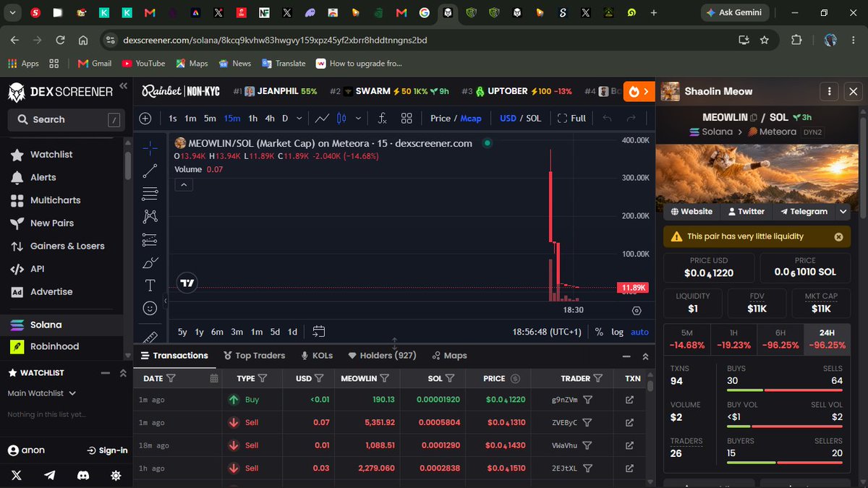Minimize the transactions panel with the dash
The image size is (868, 488).
[x=626, y=356]
